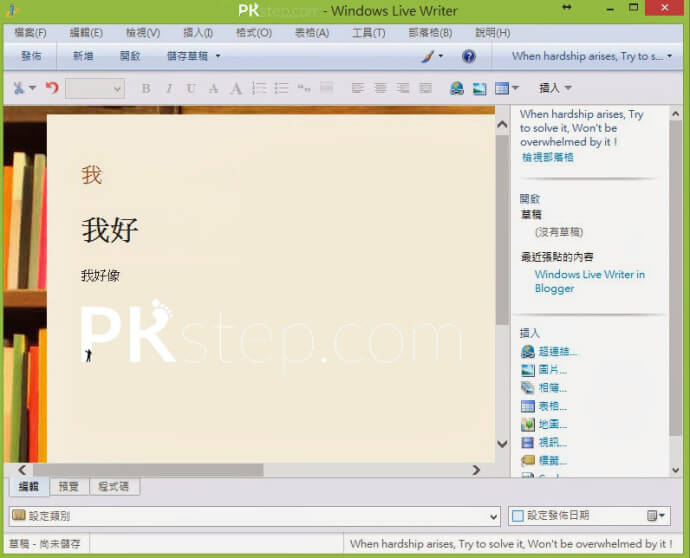Insert picture from toolbar icon
Screen dimensions: 690x558
pyautogui.click(x=479, y=88)
